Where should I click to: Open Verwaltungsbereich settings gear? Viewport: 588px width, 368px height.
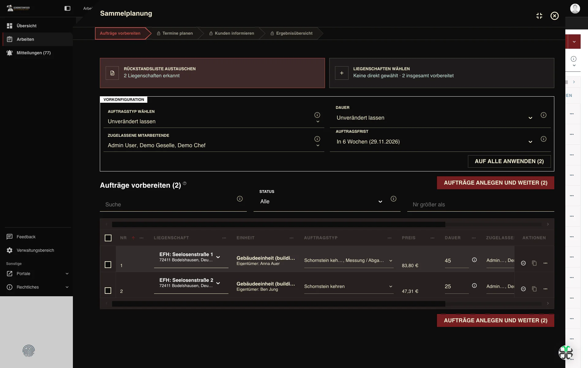coord(9,250)
